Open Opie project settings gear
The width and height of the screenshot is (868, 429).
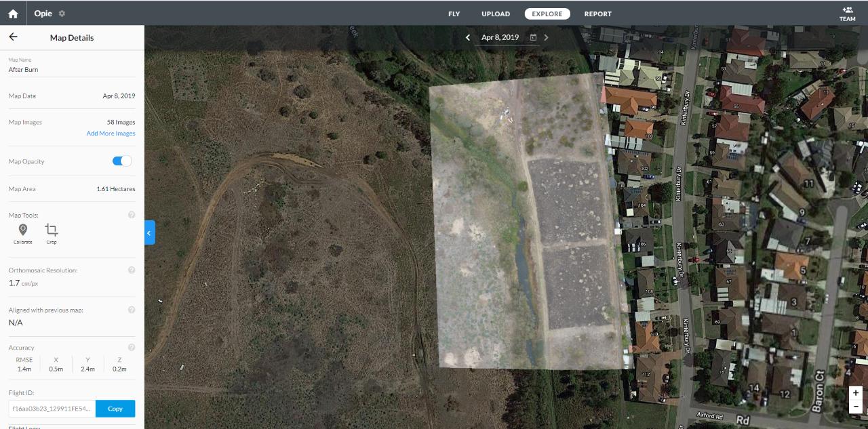[62, 14]
